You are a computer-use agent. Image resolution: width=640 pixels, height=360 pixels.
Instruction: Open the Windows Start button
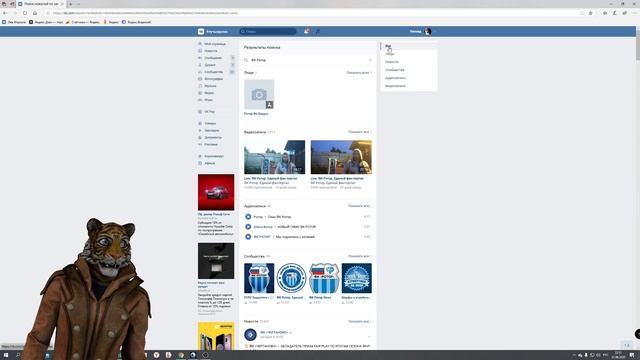click(x=6, y=355)
